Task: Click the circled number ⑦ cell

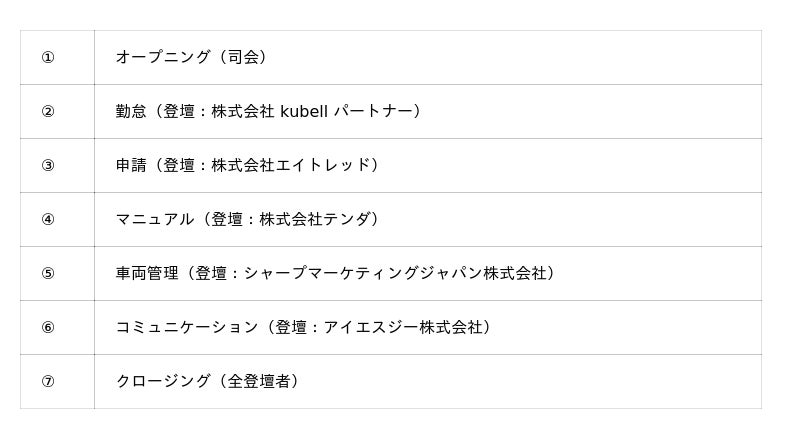Action: [48, 382]
